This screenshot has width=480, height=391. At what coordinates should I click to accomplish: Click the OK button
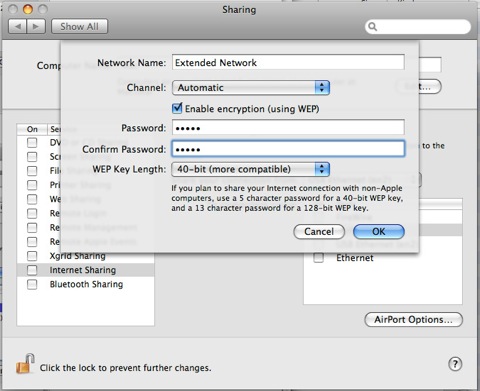coord(379,231)
